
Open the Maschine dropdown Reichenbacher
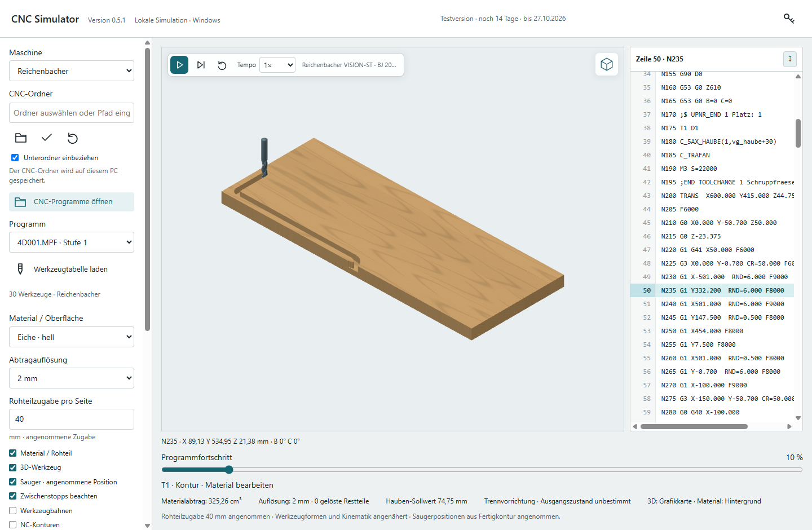[72, 71]
